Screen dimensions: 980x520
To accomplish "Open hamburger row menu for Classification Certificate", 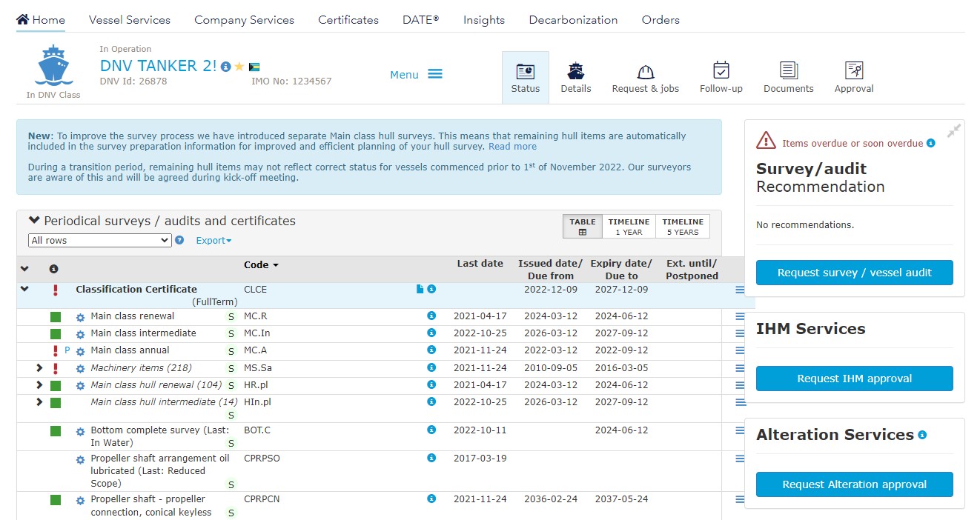I will coord(740,290).
